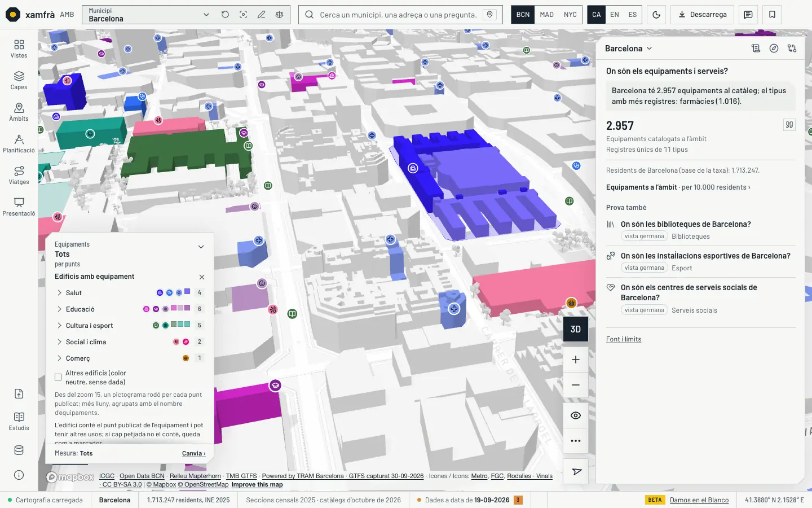
Task: Click the database icon in sidebar
Action: 19,450
